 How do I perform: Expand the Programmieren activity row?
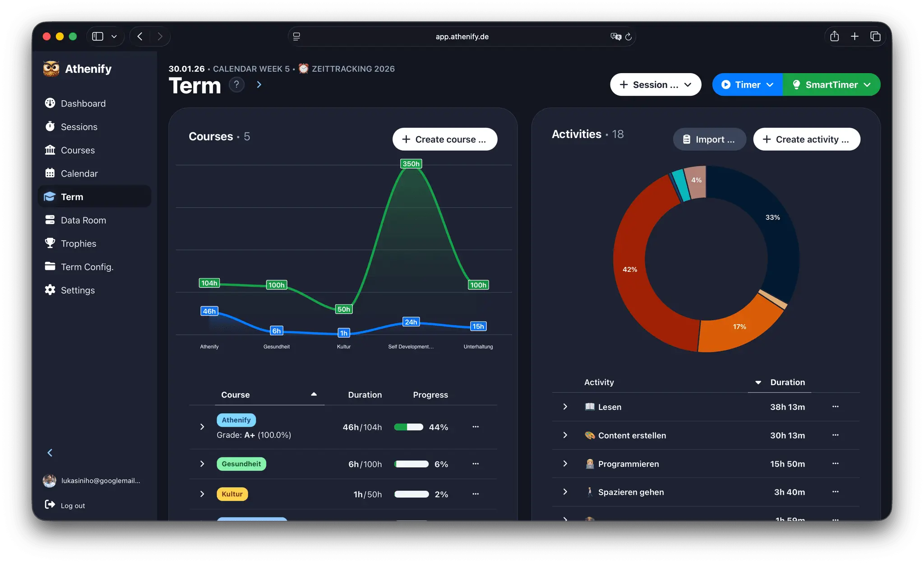pos(565,463)
